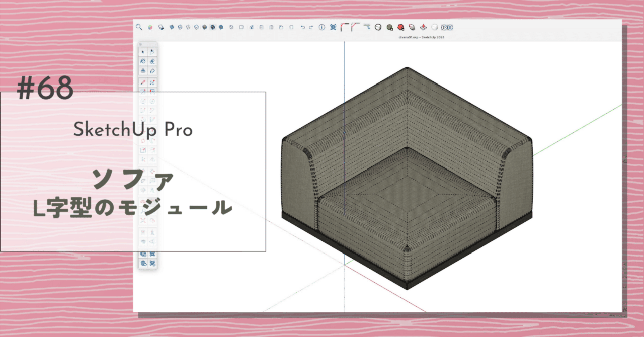Select the Walk tool

click(x=152, y=232)
